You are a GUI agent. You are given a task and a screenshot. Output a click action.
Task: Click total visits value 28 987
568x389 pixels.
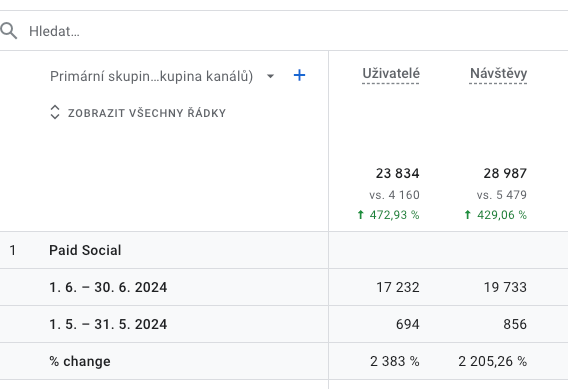(505, 173)
